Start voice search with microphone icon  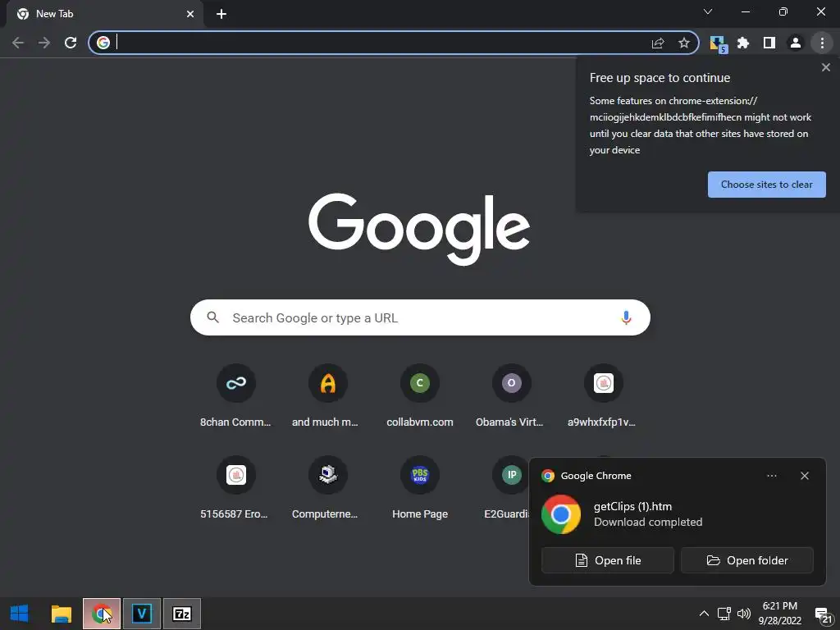click(x=626, y=317)
